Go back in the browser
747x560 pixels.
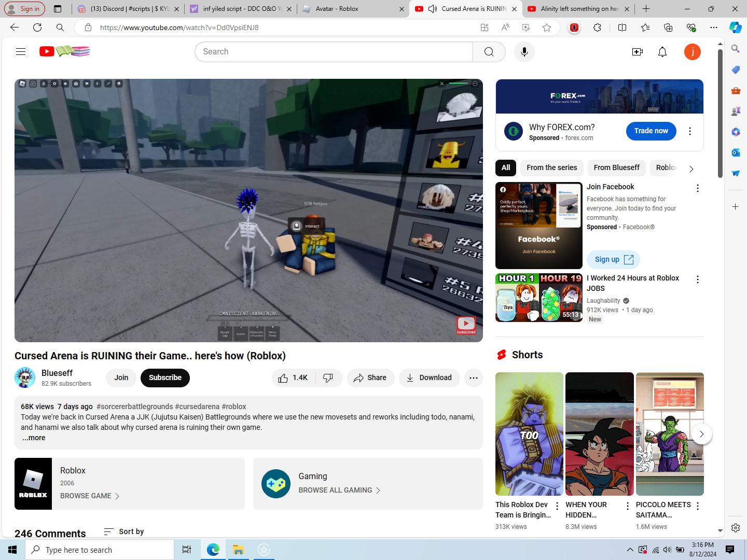pos(15,27)
